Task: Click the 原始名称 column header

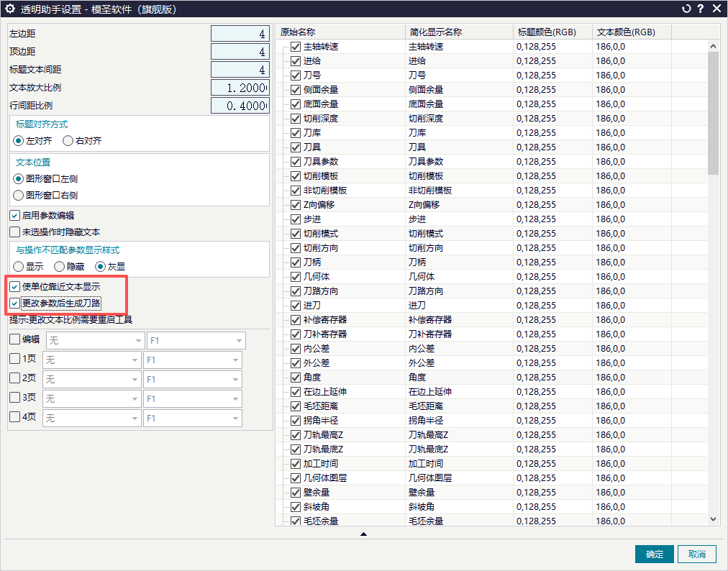Action: coord(340,32)
